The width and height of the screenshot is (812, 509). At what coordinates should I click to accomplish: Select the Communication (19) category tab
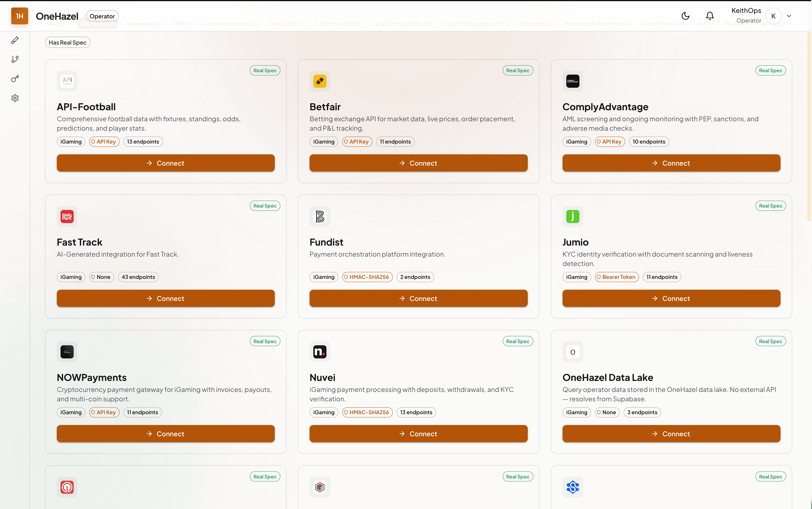(231, 24)
